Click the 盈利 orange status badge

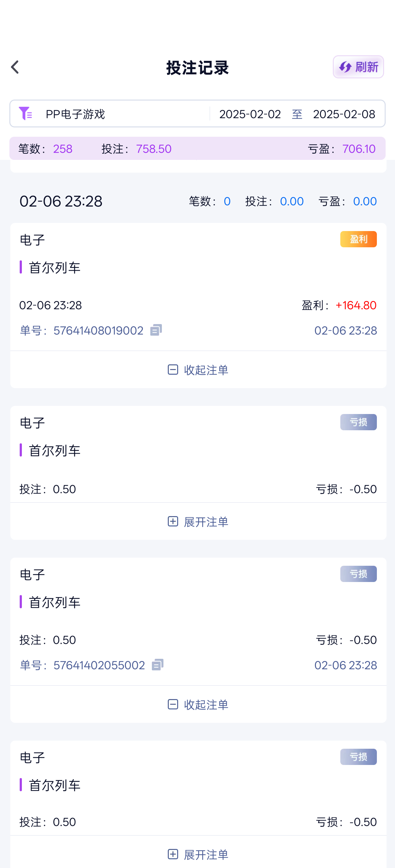[358, 239]
